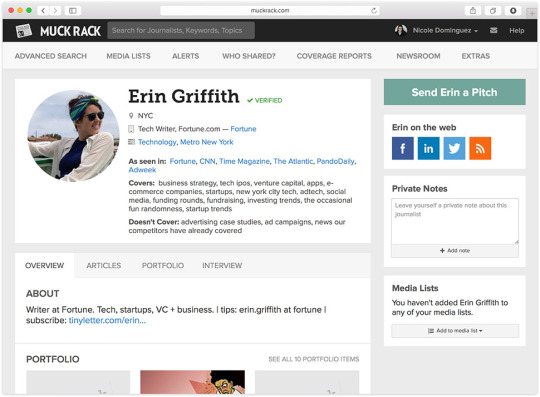Switch to the Articles tab

(103, 265)
